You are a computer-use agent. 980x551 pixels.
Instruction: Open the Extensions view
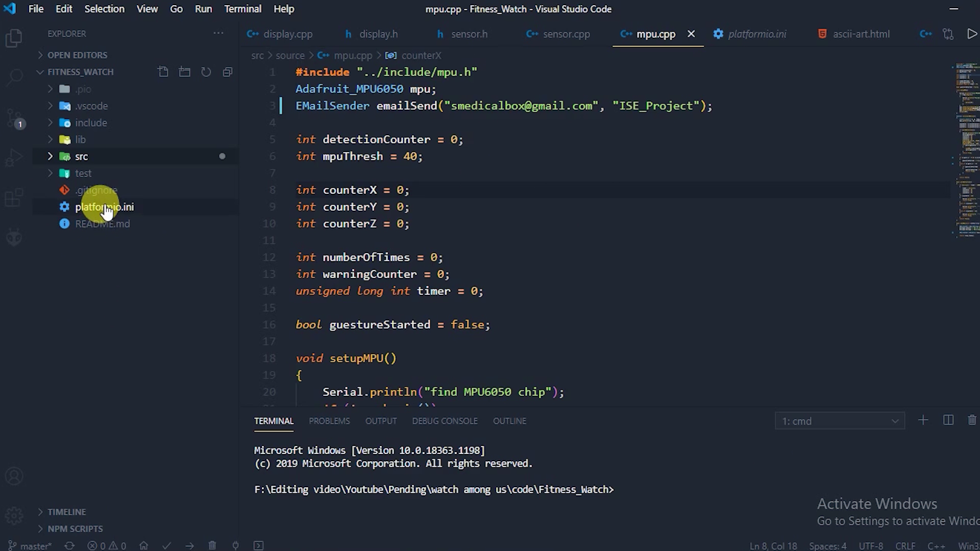[x=14, y=197]
